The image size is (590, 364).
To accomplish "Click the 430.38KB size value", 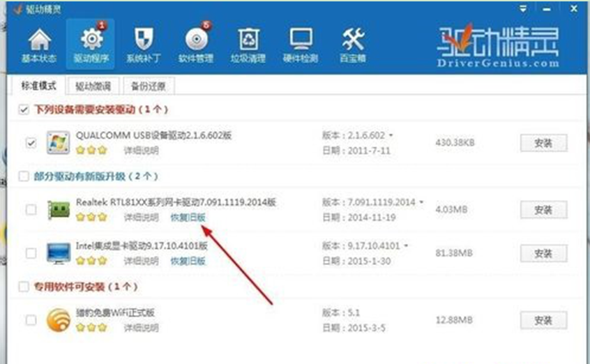I will click(x=455, y=143).
